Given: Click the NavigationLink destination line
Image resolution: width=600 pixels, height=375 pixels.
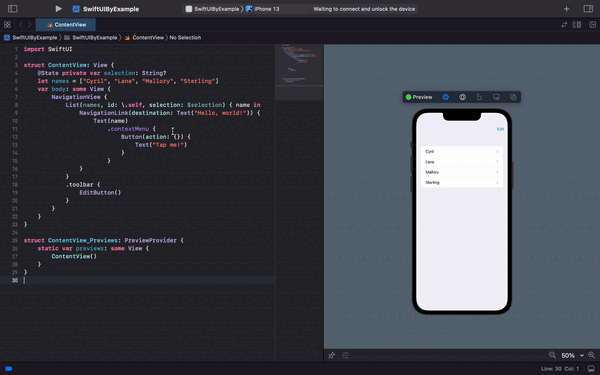Looking at the screenshot, I should point(170,113).
